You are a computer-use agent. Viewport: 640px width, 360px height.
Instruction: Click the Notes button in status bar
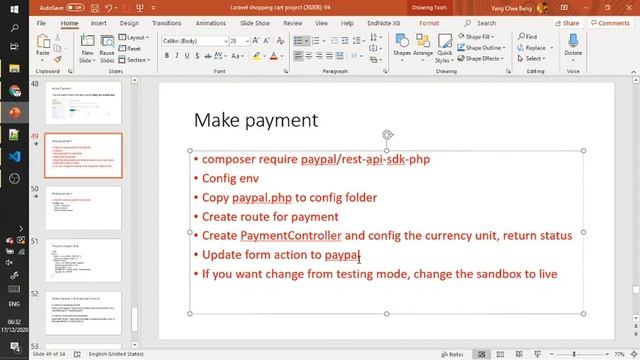tap(452, 354)
